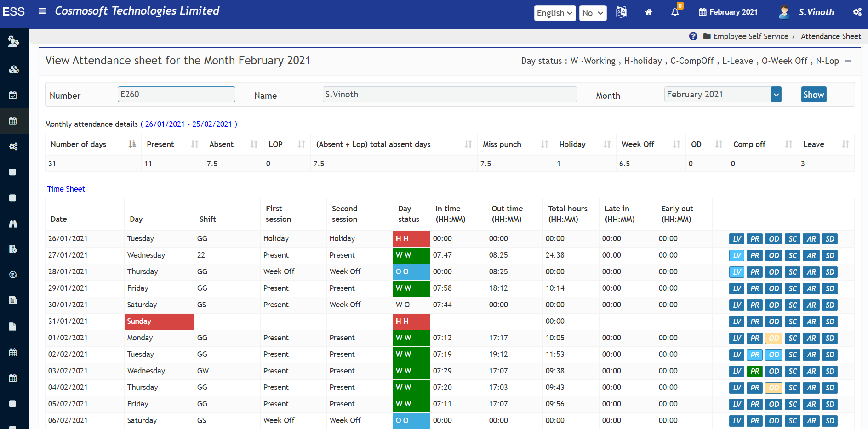Sort by Week Off column
The width and height of the screenshot is (868, 429).
tap(651, 144)
